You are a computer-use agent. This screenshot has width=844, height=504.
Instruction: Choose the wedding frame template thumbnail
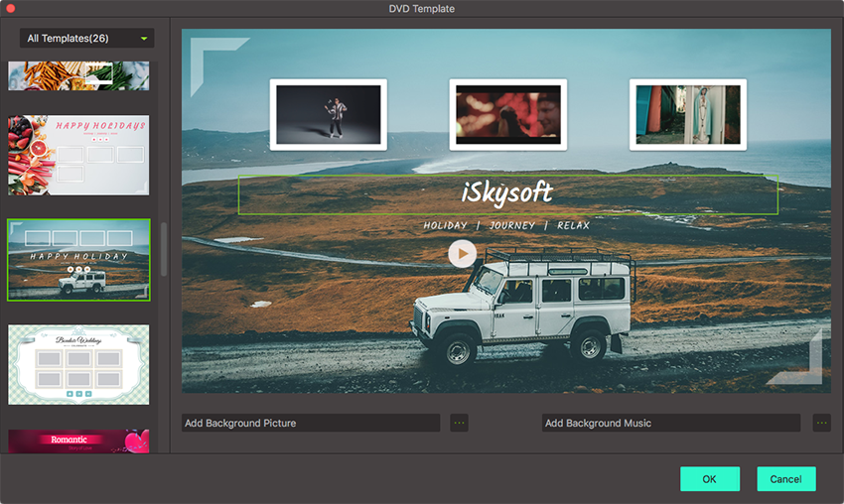(x=78, y=364)
